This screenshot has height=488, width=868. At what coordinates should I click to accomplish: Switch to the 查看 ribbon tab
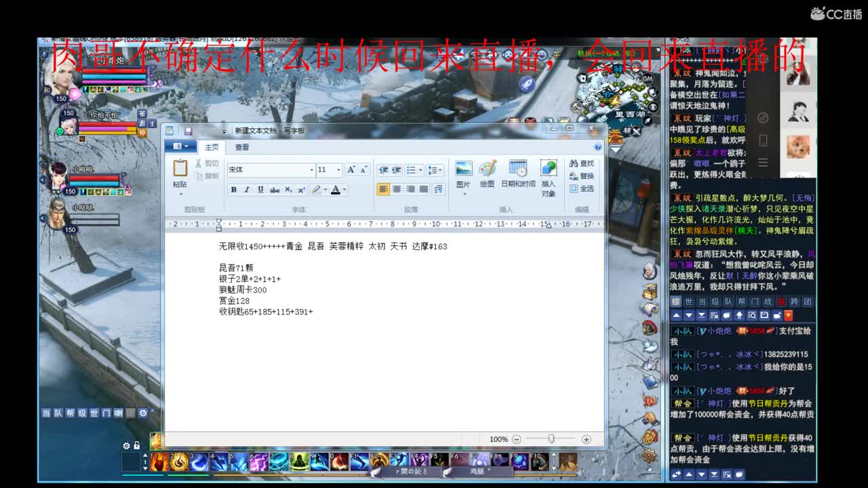click(x=242, y=147)
